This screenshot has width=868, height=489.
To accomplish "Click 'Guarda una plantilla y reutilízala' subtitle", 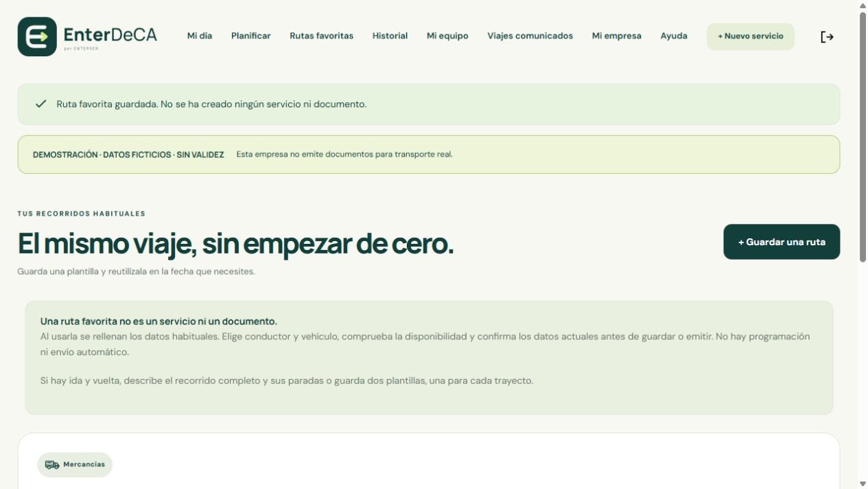I will [x=136, y=271].
